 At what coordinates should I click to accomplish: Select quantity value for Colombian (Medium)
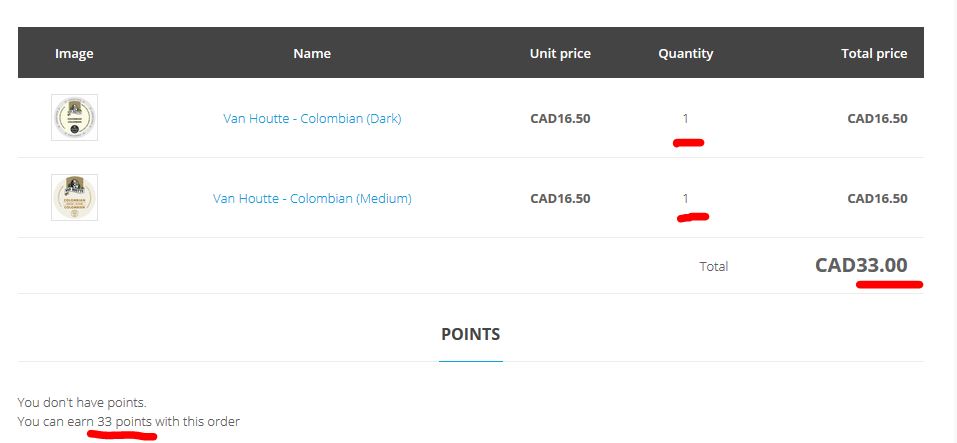tap(686, 198)
